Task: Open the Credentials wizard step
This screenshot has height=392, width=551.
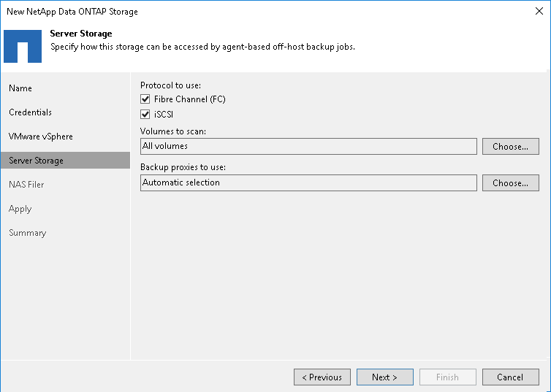Action: tap(30, 112)
